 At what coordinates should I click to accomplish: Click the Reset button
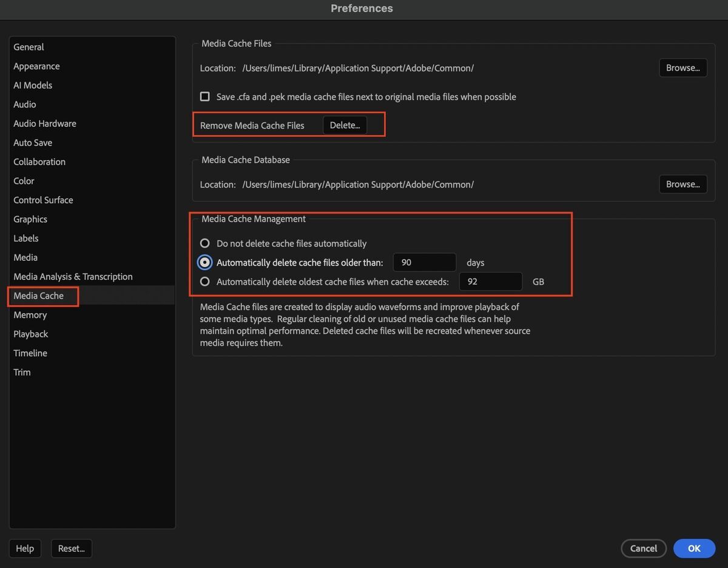[72, 548]
